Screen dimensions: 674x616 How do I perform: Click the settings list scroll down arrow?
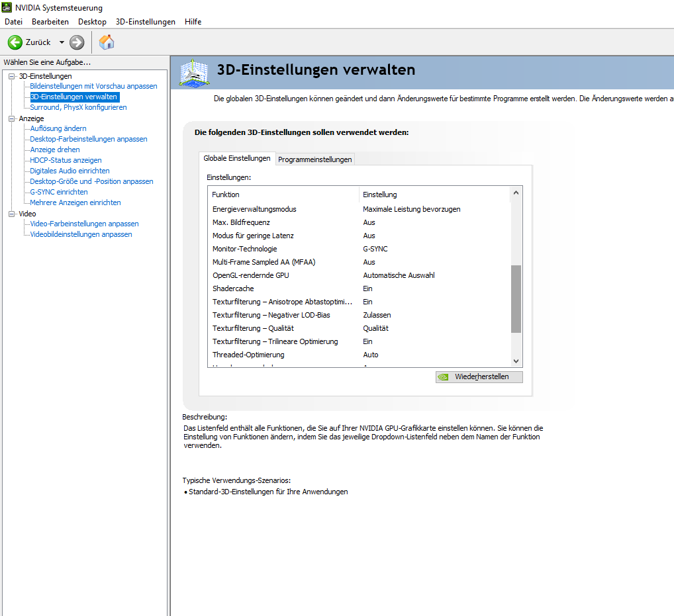click(x=516, y=361)
